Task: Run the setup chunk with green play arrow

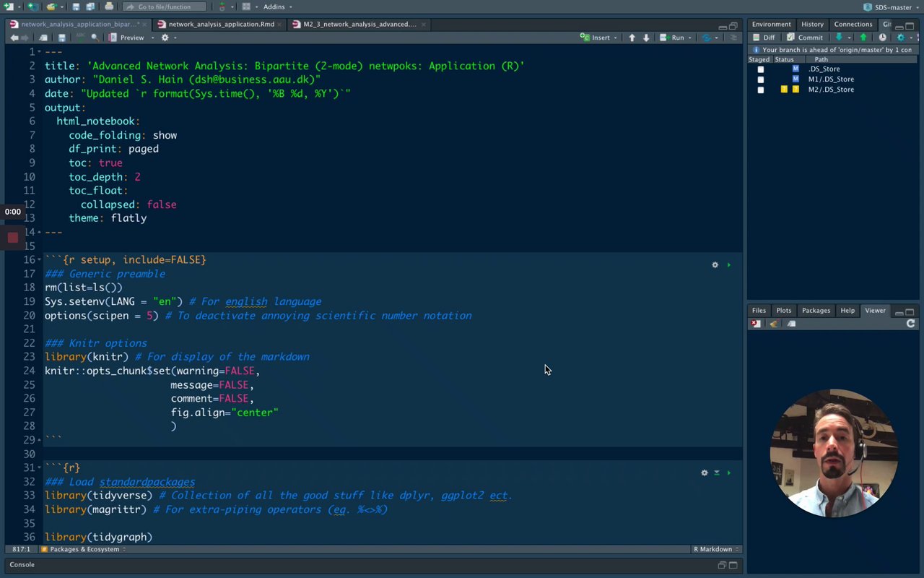Action: pos(728,265)
